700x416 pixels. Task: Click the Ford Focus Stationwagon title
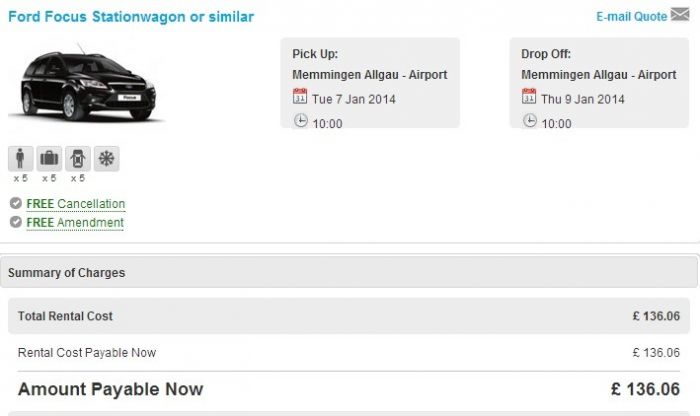131,17
